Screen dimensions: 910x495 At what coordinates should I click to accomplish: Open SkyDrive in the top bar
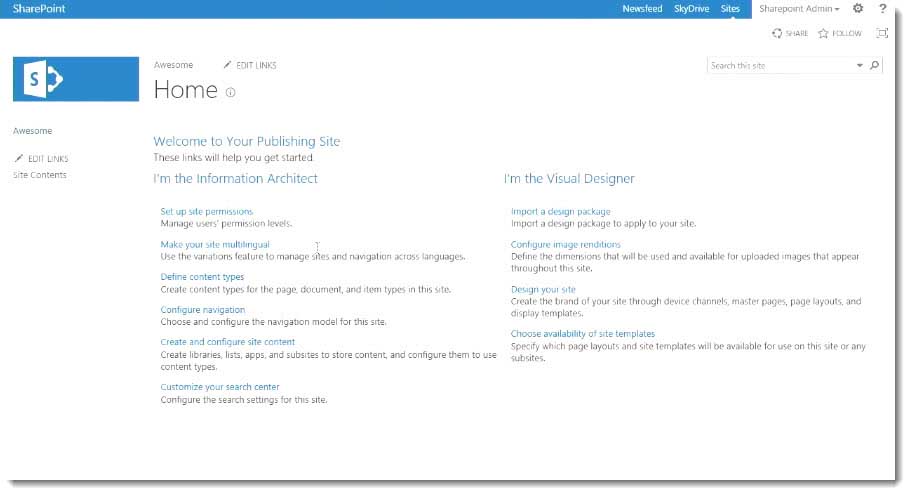tap(691, 9)
